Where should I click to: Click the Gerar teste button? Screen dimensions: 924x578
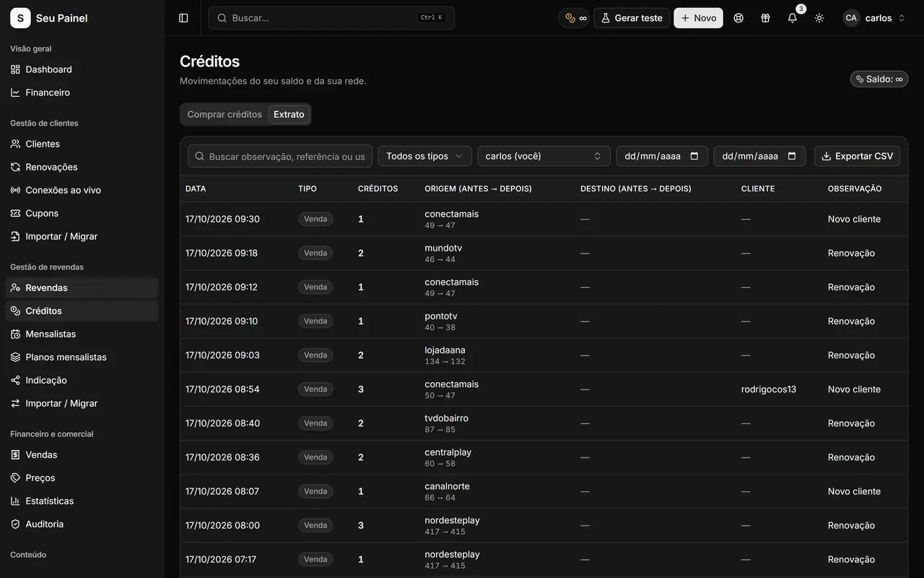[x=632, y=18]
